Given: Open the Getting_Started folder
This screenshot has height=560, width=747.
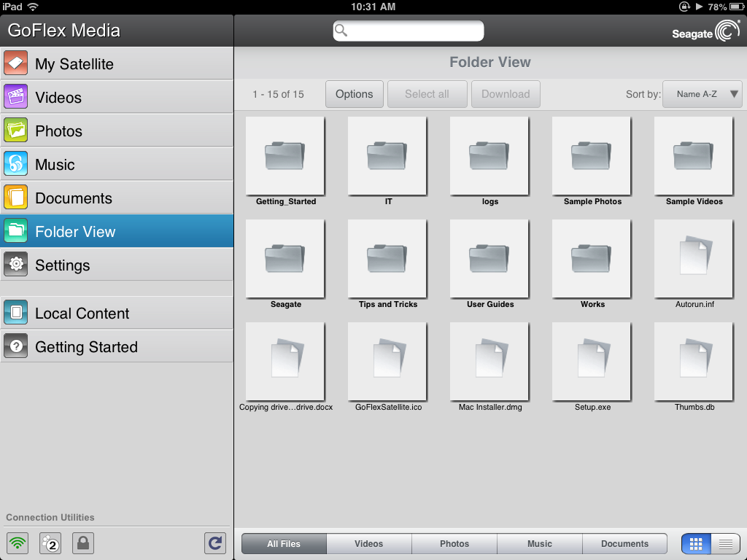Looking at the screenshot, I should click(x=285, y=156).
